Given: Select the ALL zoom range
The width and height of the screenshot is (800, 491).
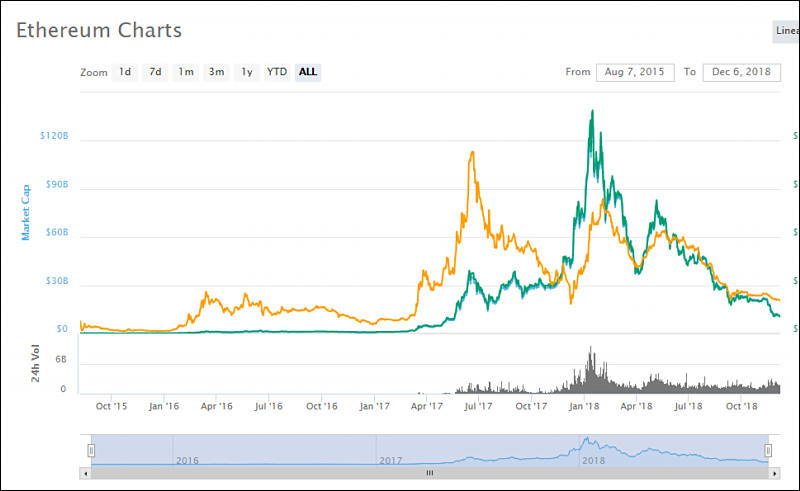Looking at the screenshot, I should (x=308, y=72).
